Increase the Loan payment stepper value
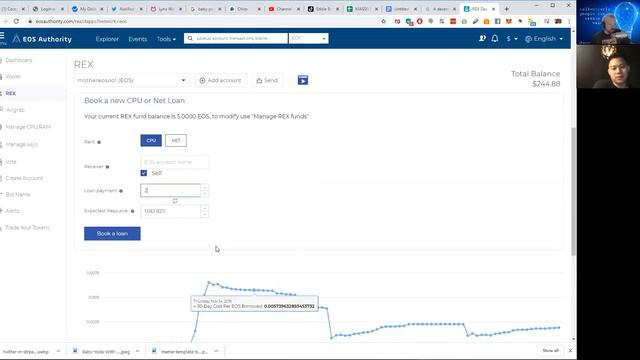Viewport: 640px width, 360px height. (x=205, y=188)
